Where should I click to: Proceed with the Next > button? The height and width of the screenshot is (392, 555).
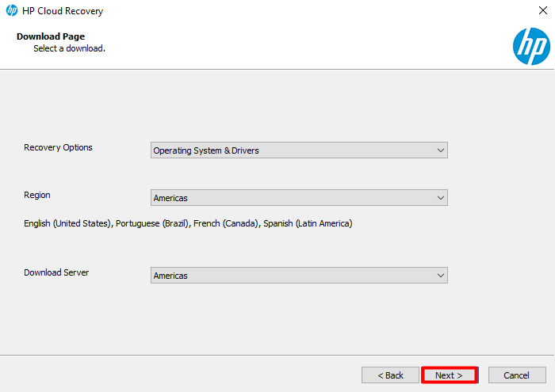tap(450, 375)
